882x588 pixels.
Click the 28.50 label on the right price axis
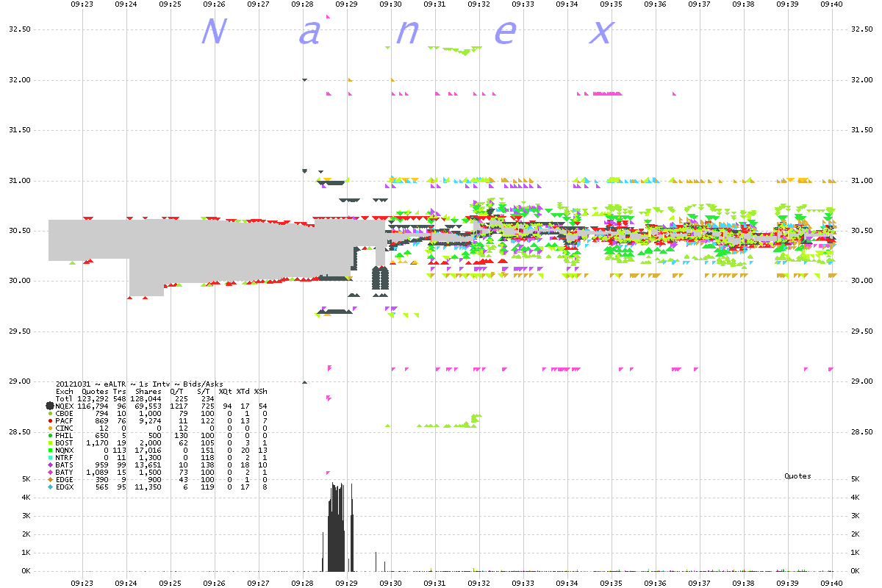pos(862,432)
